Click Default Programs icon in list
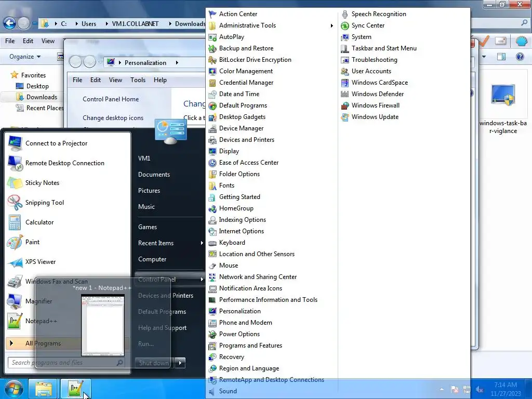The width and height of the screenshot is (532, 399). (212, 106)
